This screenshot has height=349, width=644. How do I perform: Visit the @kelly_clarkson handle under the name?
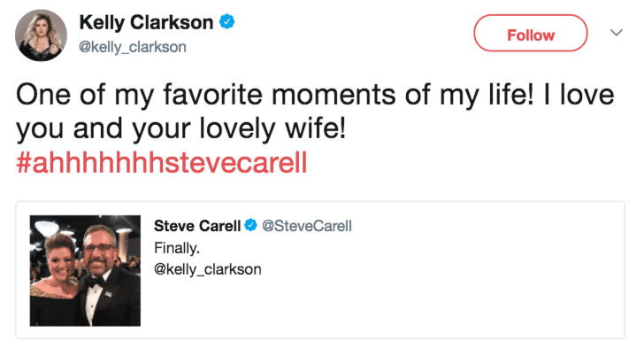point(133,47)
